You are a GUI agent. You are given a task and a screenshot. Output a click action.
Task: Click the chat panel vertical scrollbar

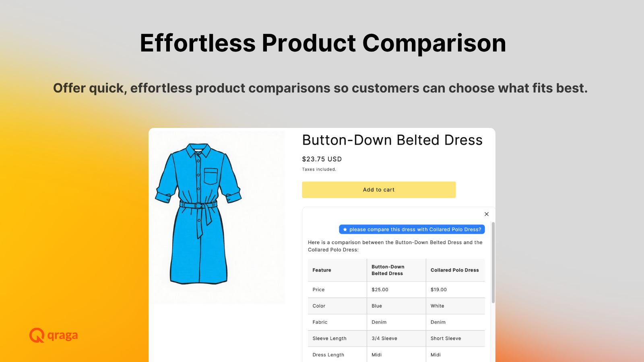493,263
